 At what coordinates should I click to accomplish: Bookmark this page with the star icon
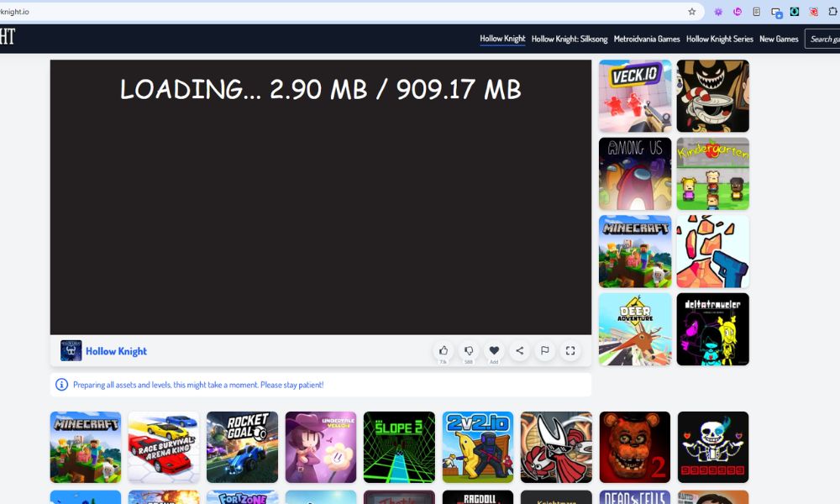click(692, 12)
